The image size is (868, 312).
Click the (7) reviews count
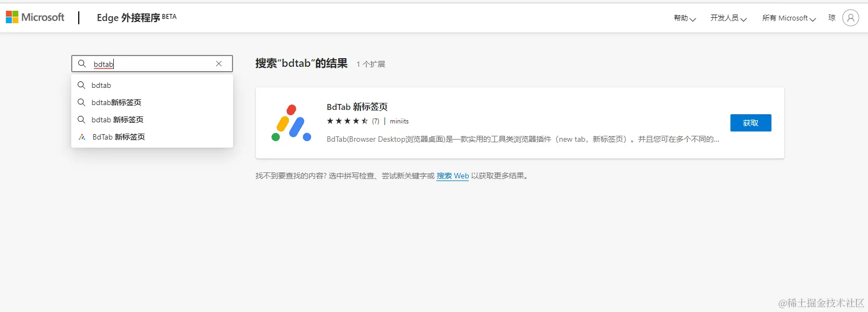pos(375,121)
